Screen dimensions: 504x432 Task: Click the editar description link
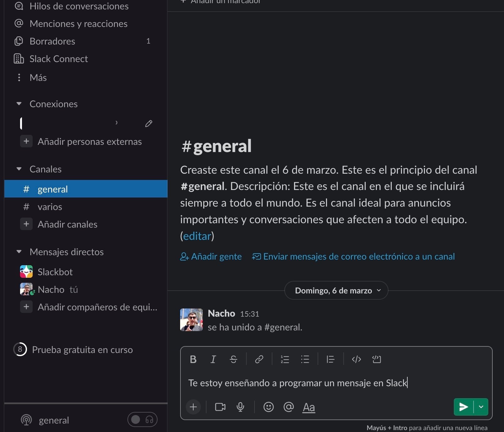point(197,236)
